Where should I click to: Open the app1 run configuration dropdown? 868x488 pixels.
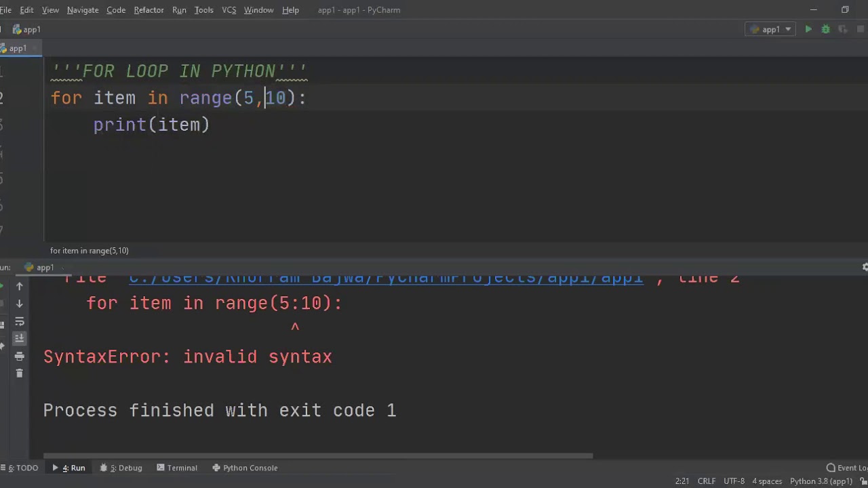point(772,29)
